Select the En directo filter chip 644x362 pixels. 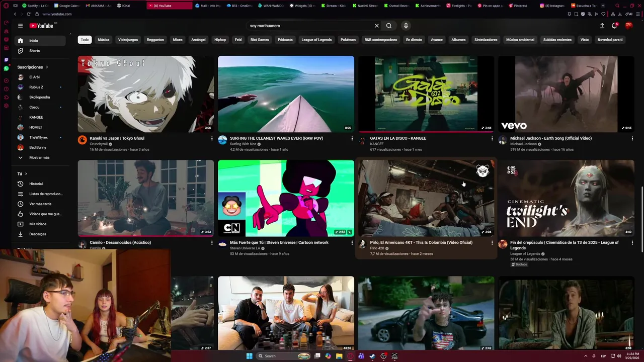pos(414,40)
